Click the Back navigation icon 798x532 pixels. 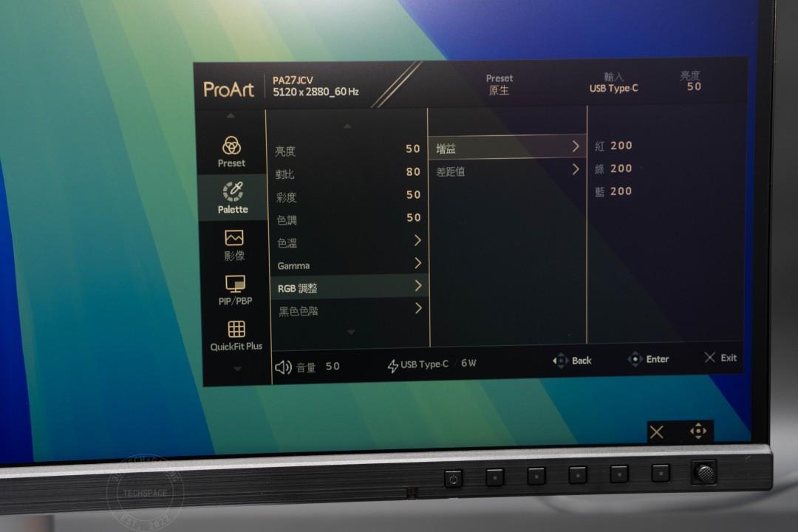[560, 361]
